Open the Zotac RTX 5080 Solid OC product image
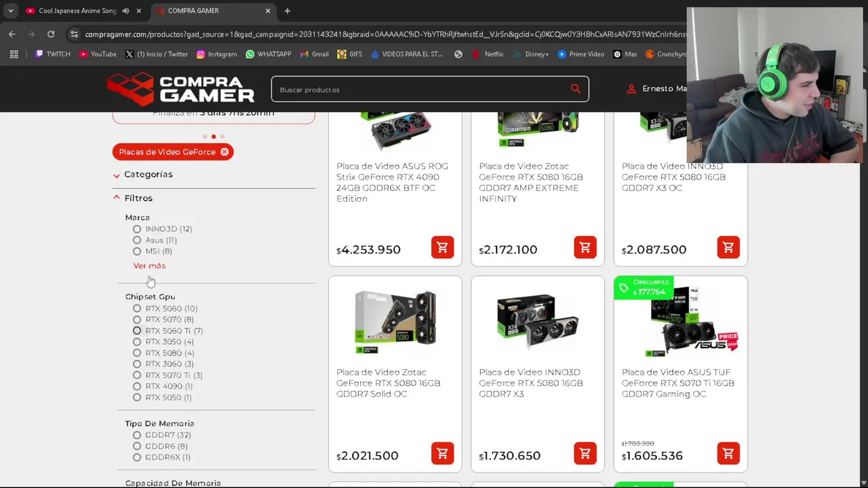The width and height of the screenshot is (868, 488). coord(395,323)
